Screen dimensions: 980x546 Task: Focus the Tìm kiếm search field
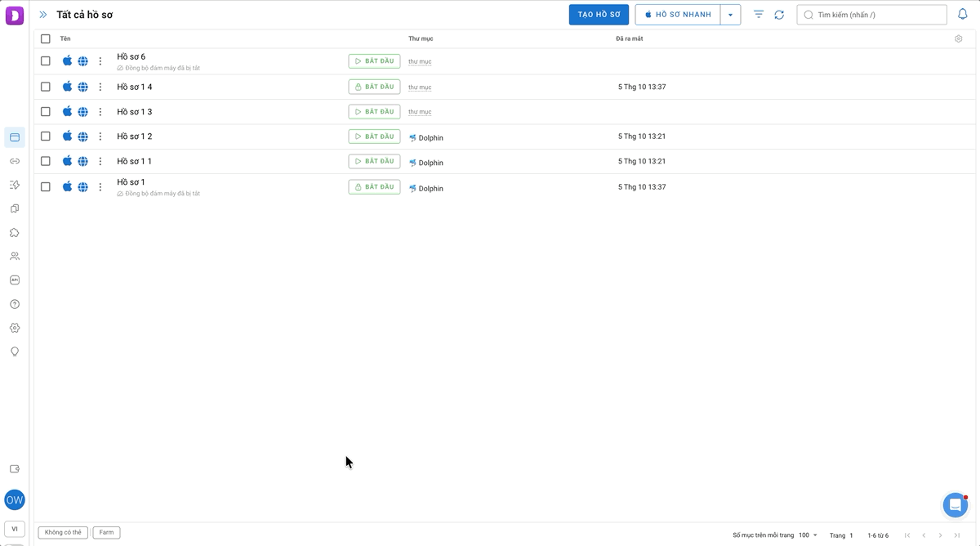[x=871, y=15]
